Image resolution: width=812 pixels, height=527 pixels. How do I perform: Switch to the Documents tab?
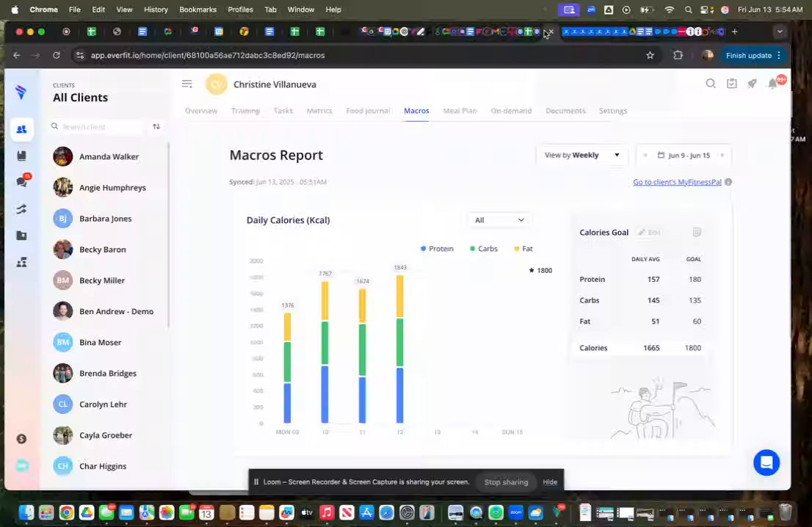click(565, 111)
